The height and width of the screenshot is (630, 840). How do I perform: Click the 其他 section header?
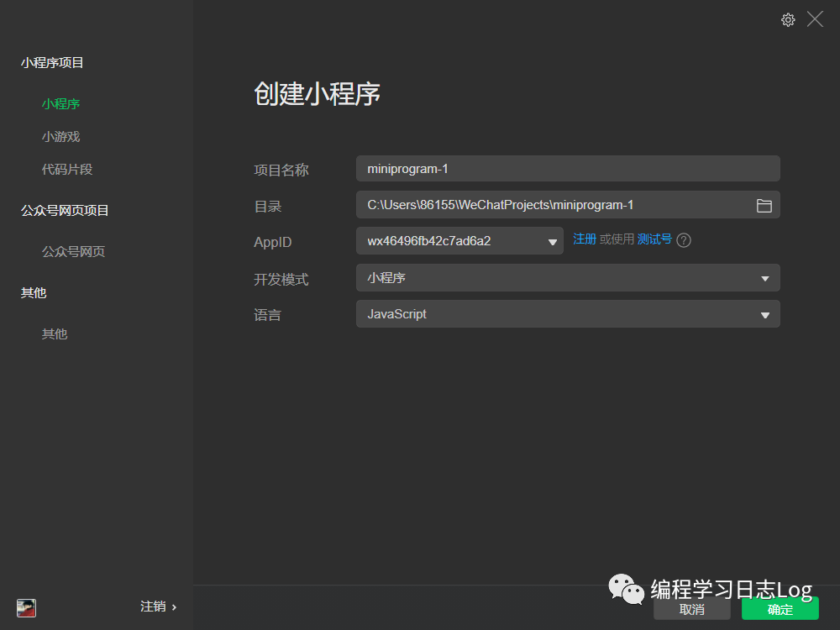[x=34, y=292]
